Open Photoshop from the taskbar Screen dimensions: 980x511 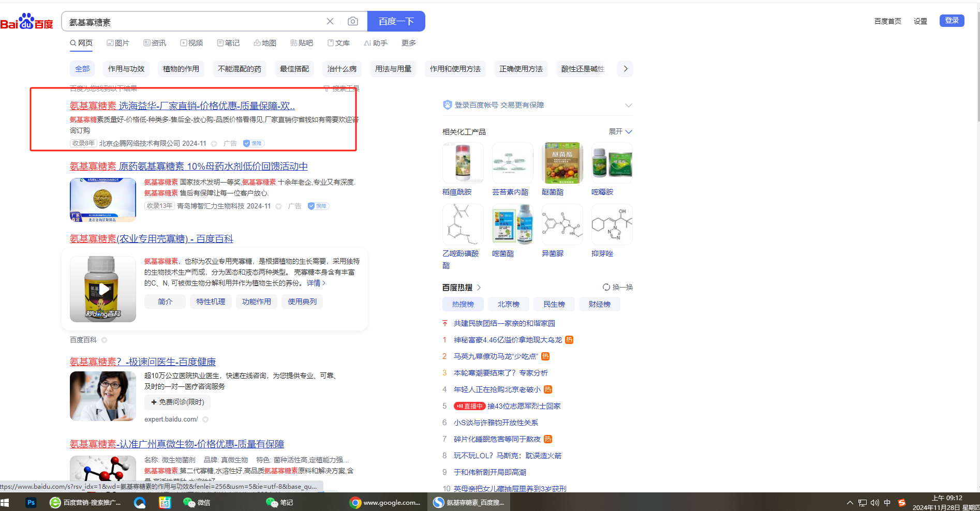coord(31,502)
